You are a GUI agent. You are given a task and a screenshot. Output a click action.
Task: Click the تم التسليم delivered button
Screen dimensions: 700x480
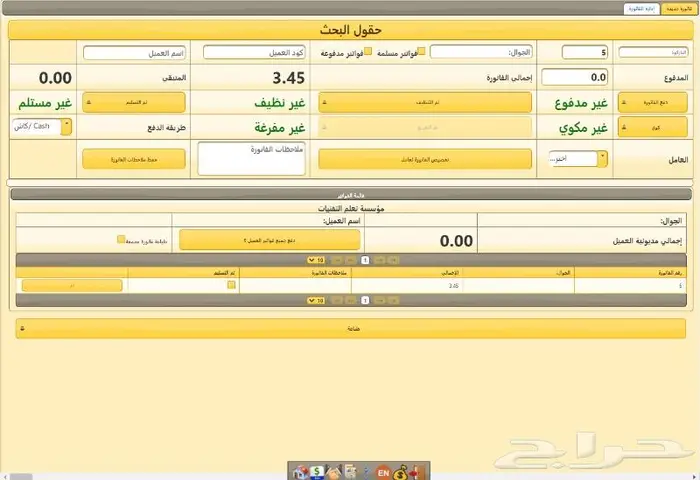click(x=134, y=103)
